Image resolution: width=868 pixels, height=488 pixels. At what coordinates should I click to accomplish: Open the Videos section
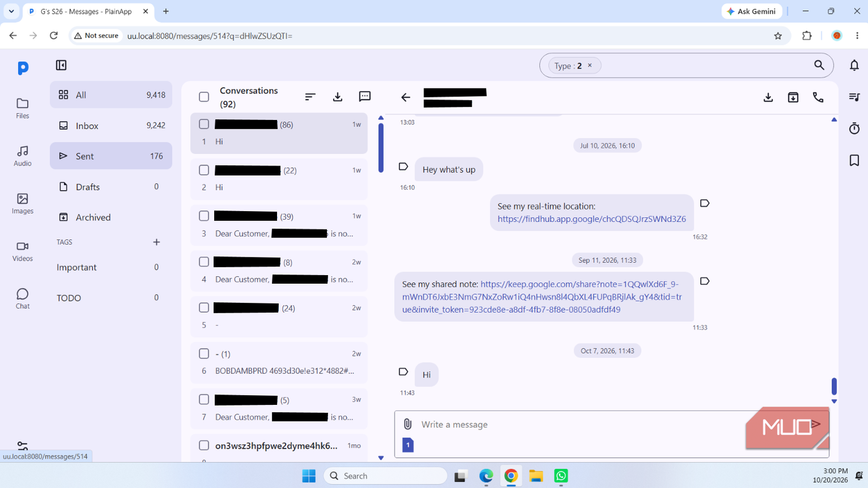click(22, 251)
